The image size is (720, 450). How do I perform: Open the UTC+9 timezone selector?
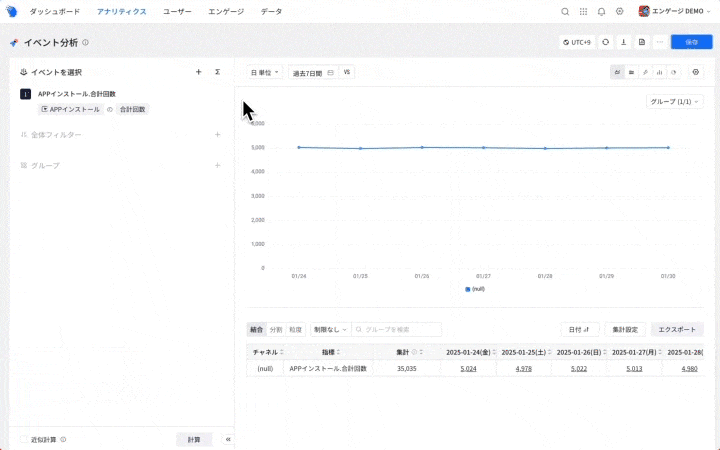tap(577, 42)
